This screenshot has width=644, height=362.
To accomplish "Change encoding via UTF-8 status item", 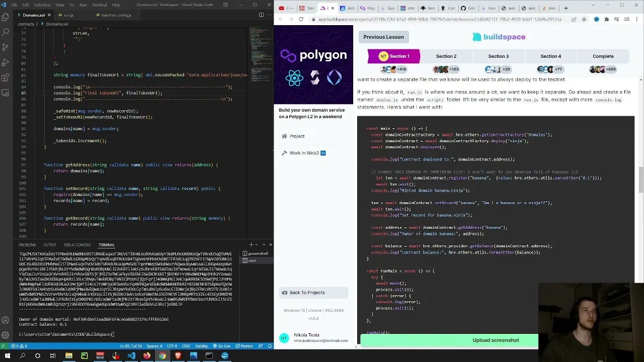I will (x=172, y=346).
